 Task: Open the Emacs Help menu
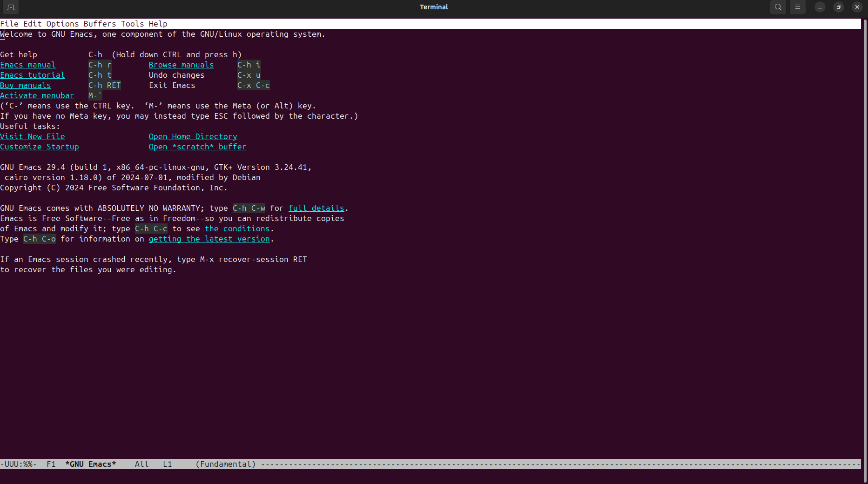coord(158,24)
